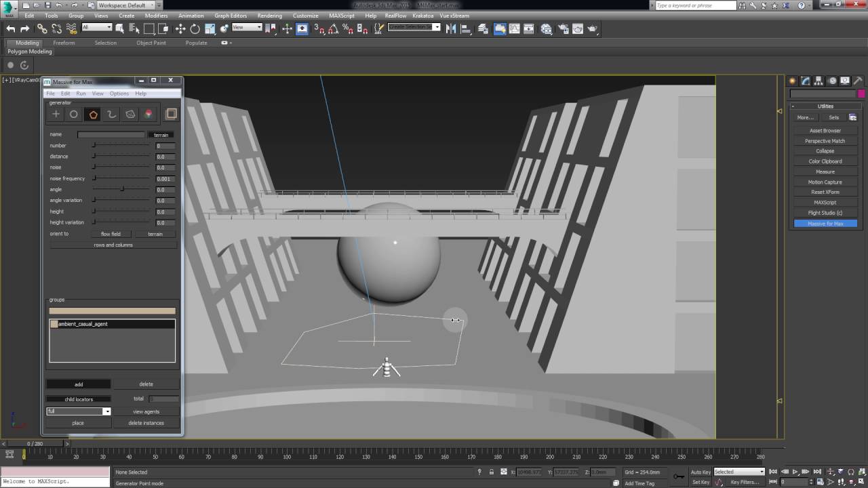Click the rows and columns button
Image resolution: width=868 pixels, height=488 pixels.
tap(113, 245)
